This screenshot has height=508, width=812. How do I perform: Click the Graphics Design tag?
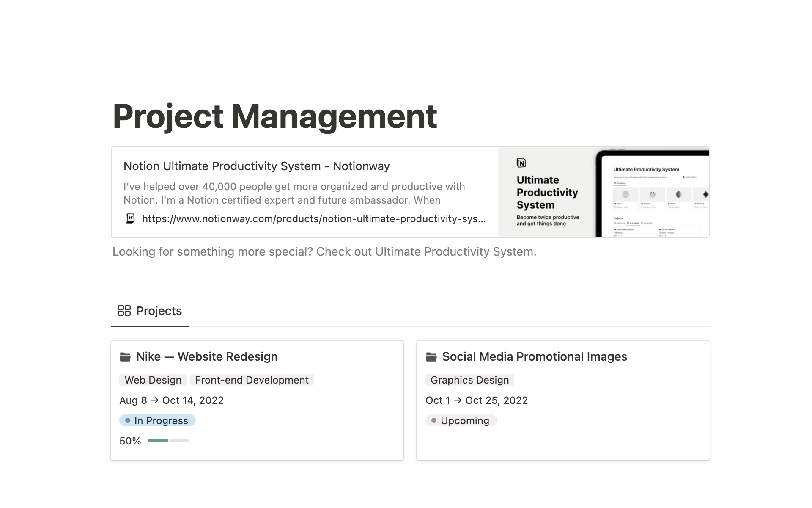coord(469,380)
